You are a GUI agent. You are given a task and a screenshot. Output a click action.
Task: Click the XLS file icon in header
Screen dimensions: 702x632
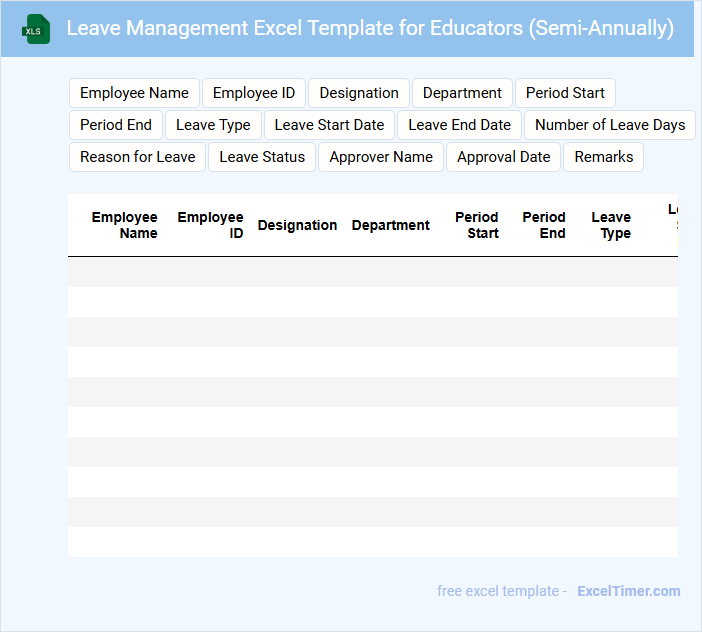coord(36,29)
